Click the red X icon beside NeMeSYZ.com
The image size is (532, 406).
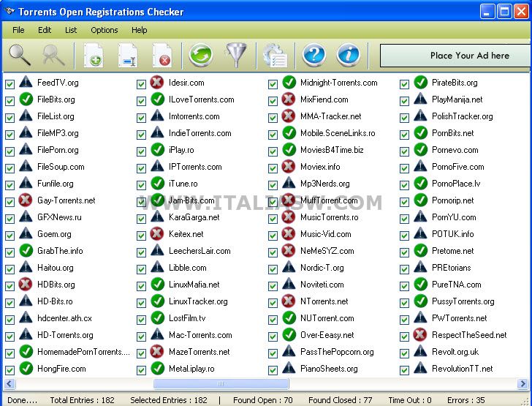click(x=289, y=250)
